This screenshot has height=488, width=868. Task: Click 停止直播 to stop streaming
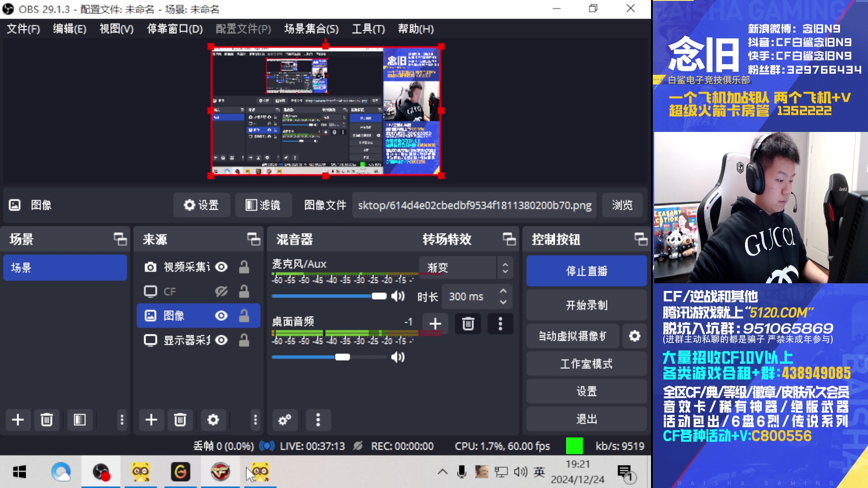[586, 271]
